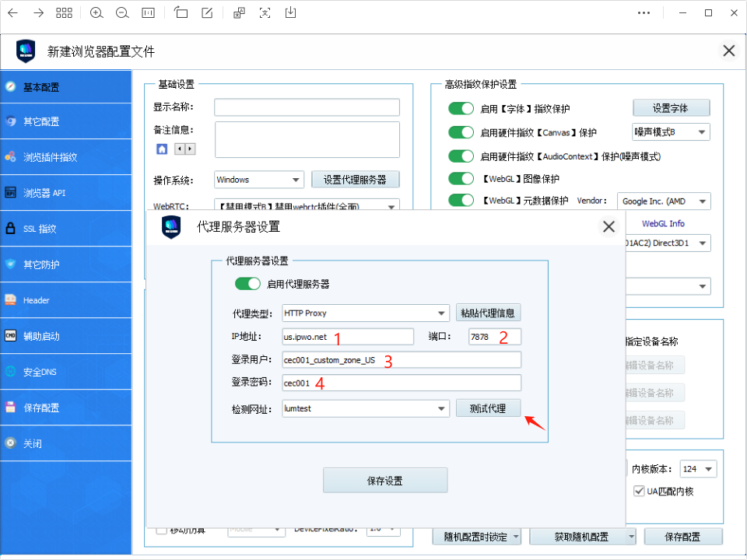This screenshot has height=560, width=747.
Task: Open the 基本配置 sidebar section
Action: pyautogui.click(x=65, y=86)
